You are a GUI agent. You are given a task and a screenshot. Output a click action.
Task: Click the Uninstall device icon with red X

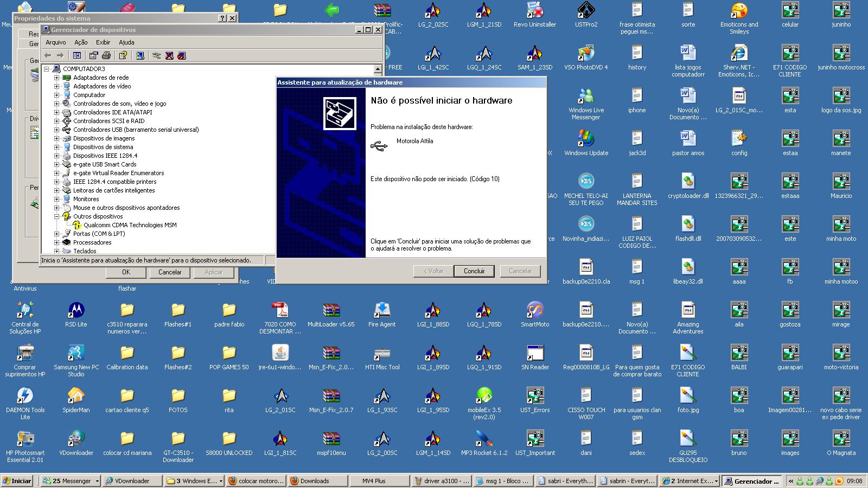tap(169, 55)
